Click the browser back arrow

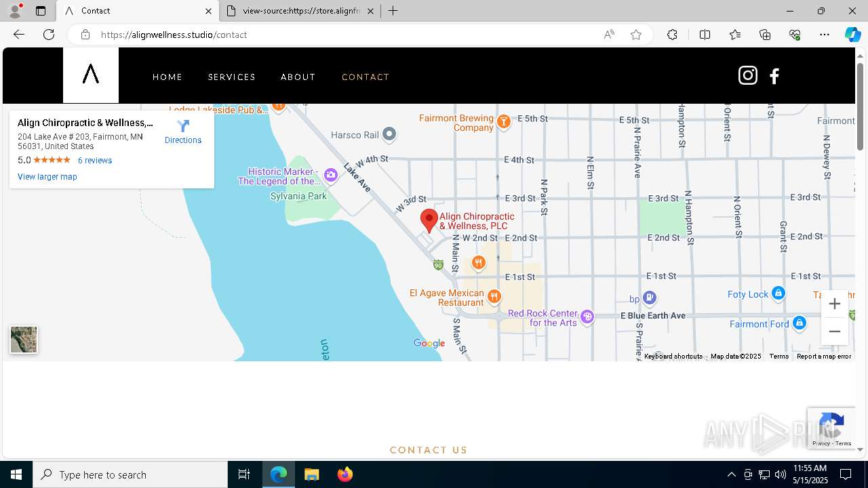pos(19,35)
